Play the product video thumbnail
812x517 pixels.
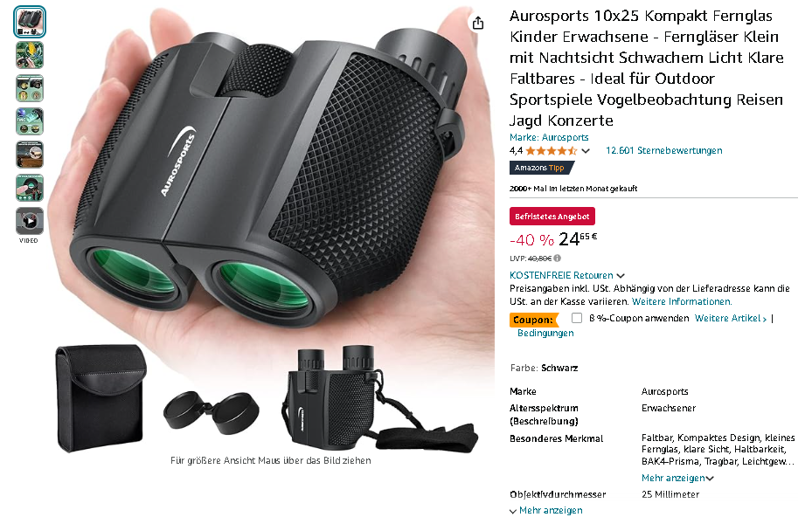tap(30, 221)
